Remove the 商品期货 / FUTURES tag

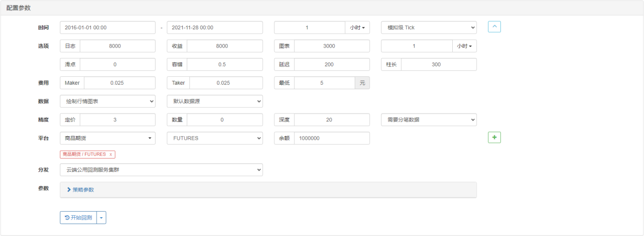110,154
